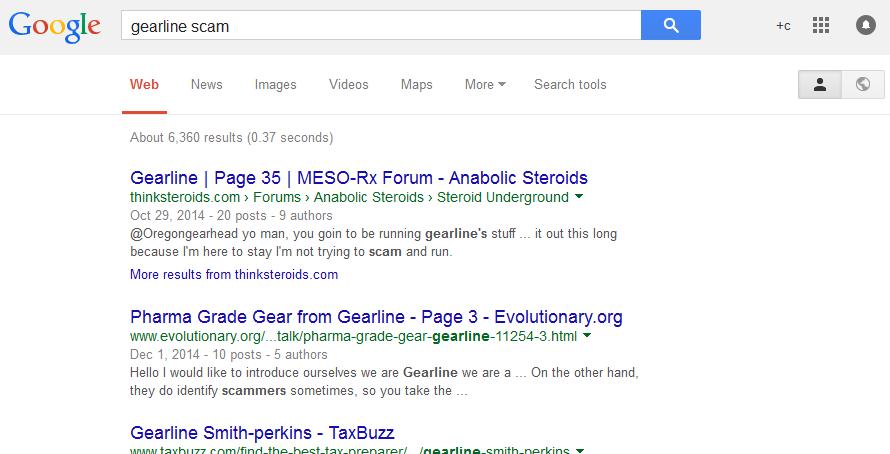This screenshot has width=890, height=454.
Task: Switch to private results person toggle
Action: click(x=820, y=85)
